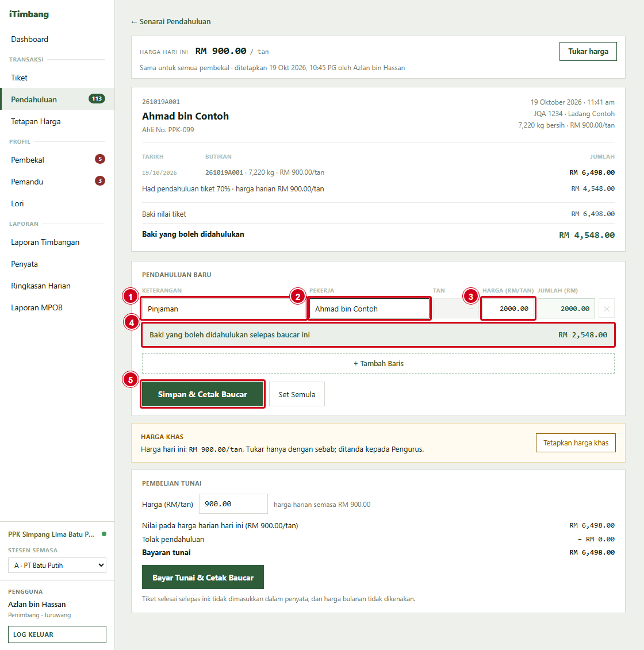Click the 113 badge next to Pendahuluan
Image resolution: width=644 pixels, height=650 pixels.
(x=97, y=99)
